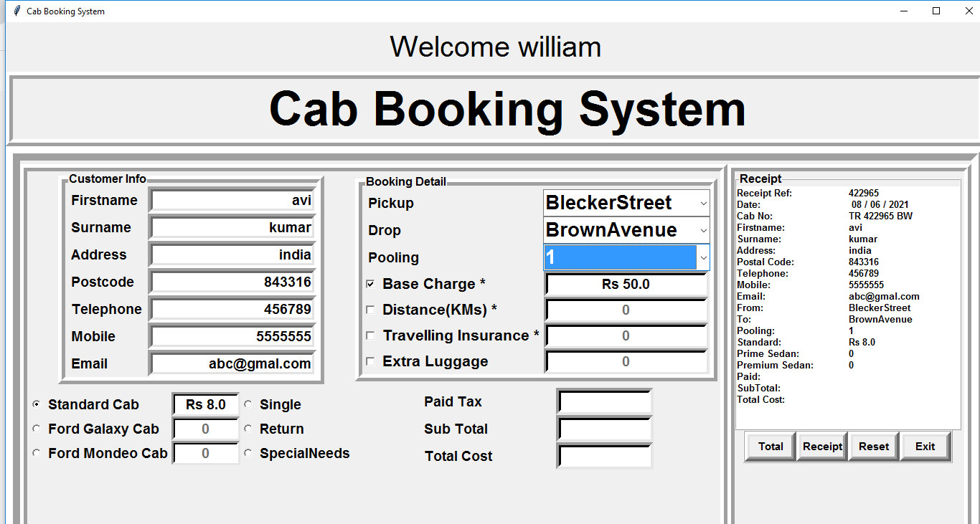Screen dimensions: 980x524
Task: Open the Drop location dropdown
Action: (702, 230)
